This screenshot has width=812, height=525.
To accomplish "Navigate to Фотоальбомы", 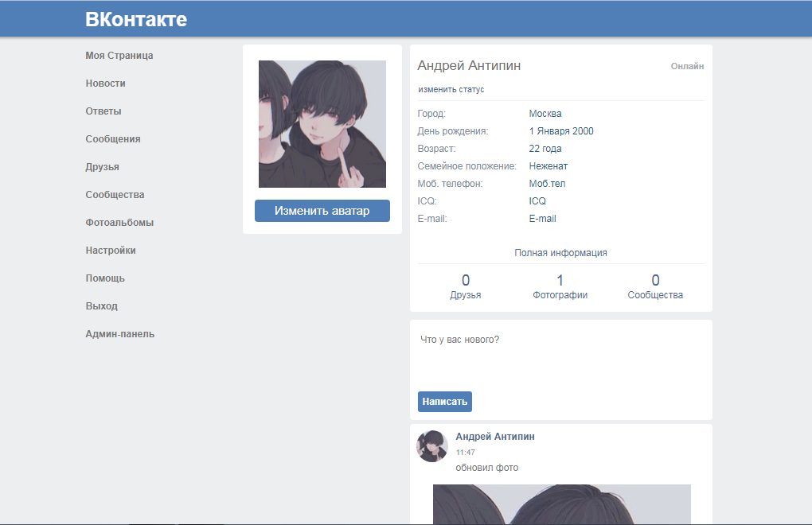I will pyautogui.click(x=119, y=223).
